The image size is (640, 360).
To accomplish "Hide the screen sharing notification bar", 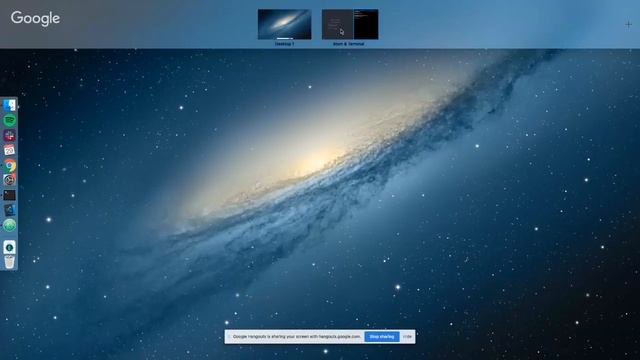I will point(407,337).
